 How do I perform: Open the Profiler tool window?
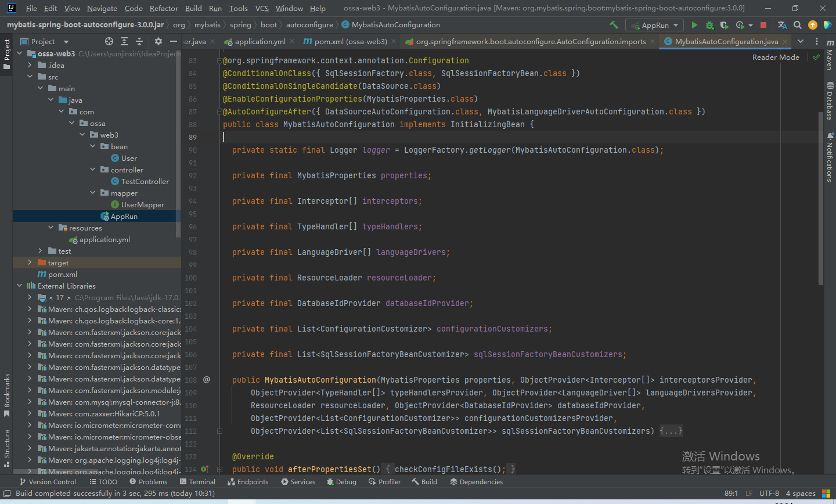384,482
